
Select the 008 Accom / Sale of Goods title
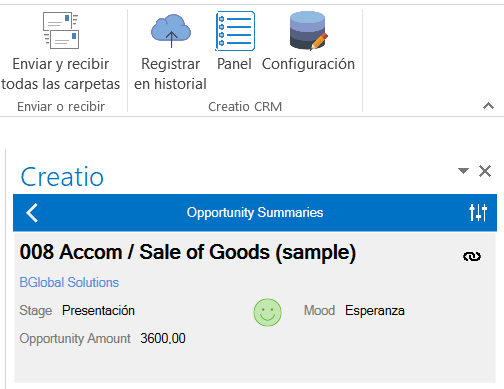point(188,252)
